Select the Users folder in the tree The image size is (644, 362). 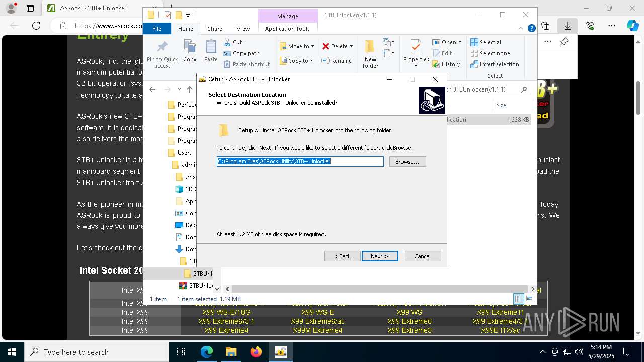tap(184, 153)
